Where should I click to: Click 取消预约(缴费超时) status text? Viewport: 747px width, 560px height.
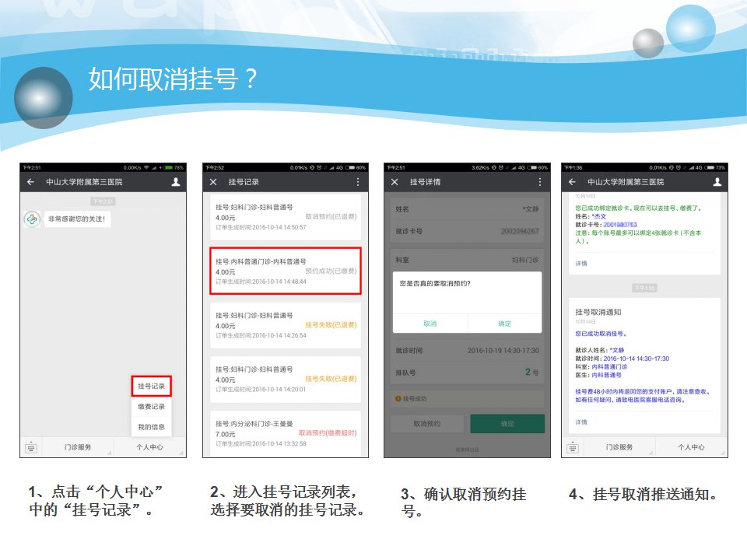(328, 433)
